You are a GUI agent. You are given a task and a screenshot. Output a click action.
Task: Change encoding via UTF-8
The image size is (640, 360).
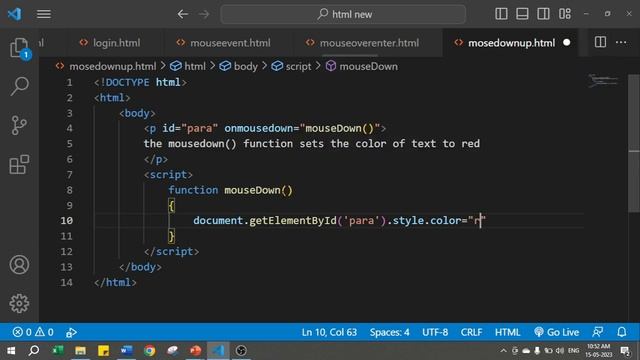435,332
